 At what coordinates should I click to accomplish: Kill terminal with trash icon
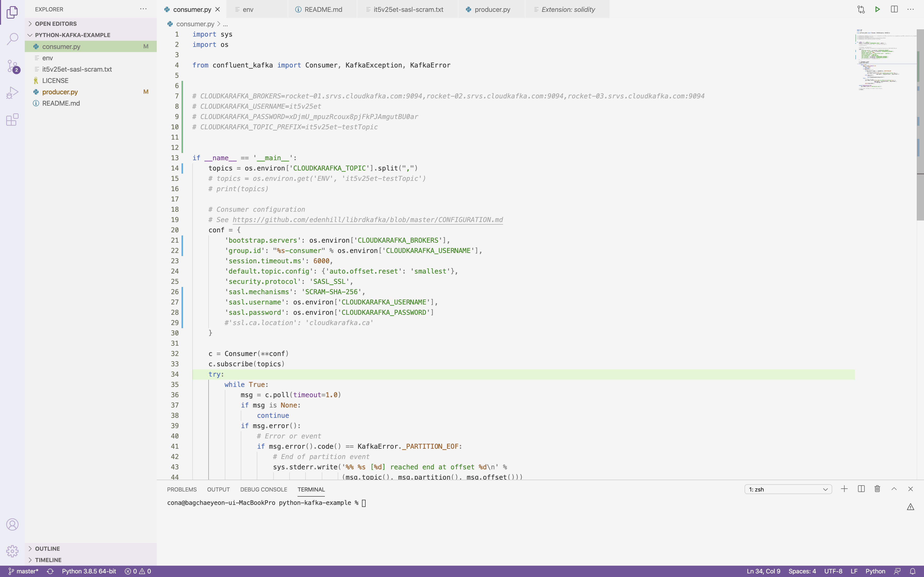coord(877,489)
